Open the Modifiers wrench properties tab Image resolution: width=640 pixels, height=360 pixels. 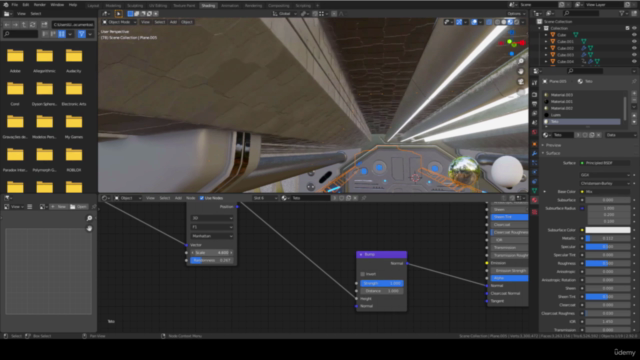pos(534,153)
